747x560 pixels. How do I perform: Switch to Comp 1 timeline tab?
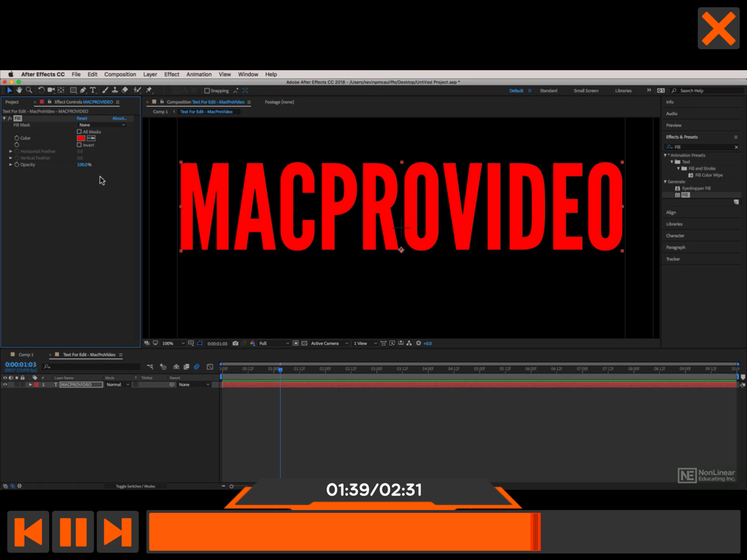tap(25, 355)
